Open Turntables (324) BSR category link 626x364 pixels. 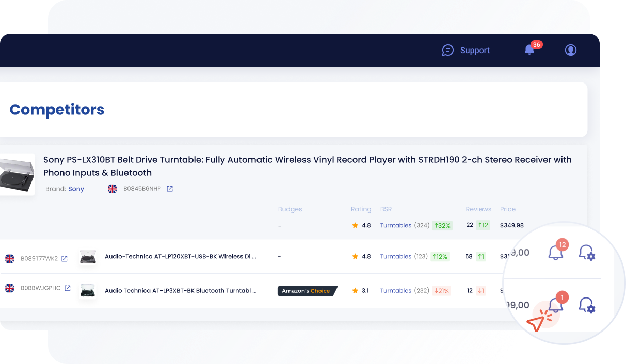coord(396,225)
